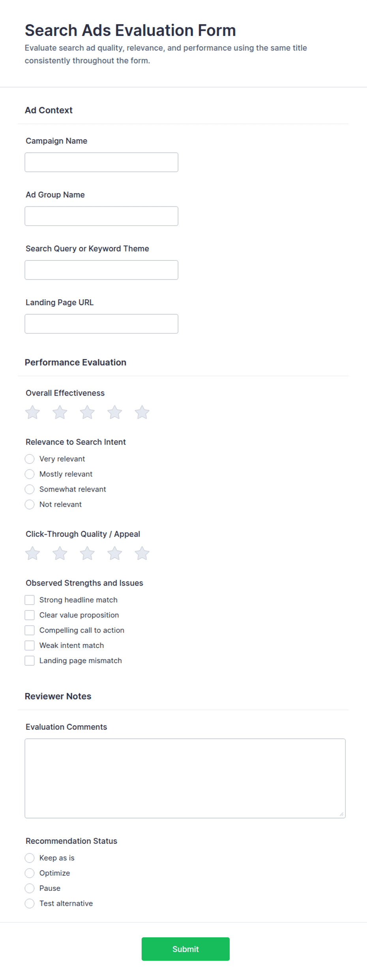Check Compelling call to action

[30, 630]
